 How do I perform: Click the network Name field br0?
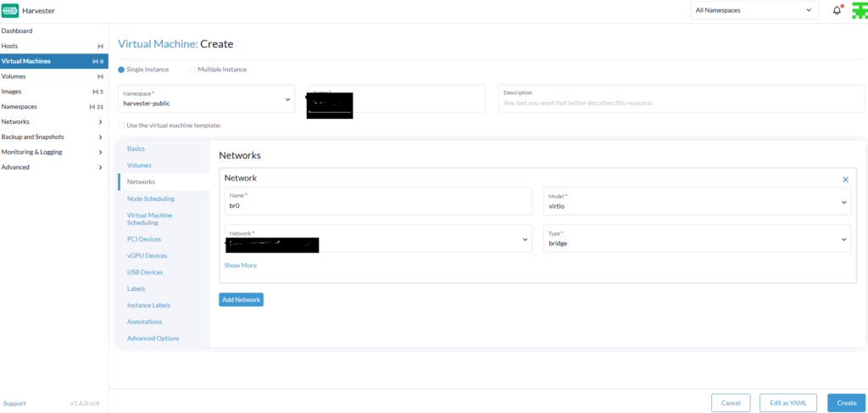(x=378, y=204)
